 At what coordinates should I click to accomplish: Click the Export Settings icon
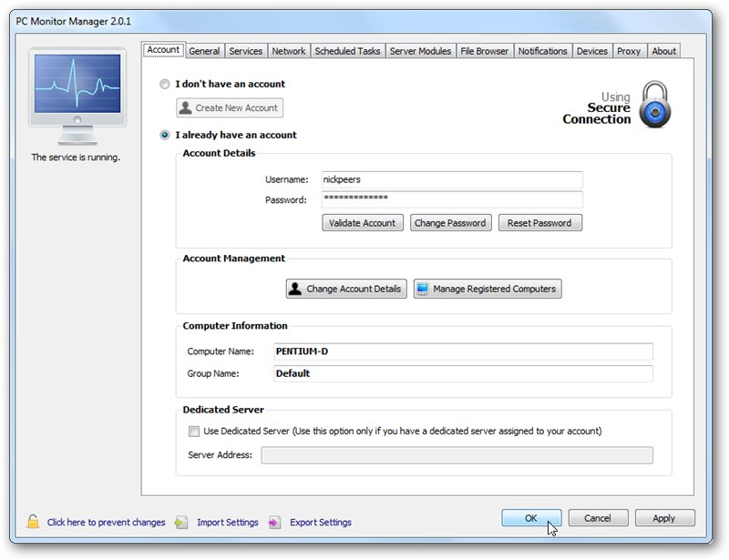click(x=275, y=523)
